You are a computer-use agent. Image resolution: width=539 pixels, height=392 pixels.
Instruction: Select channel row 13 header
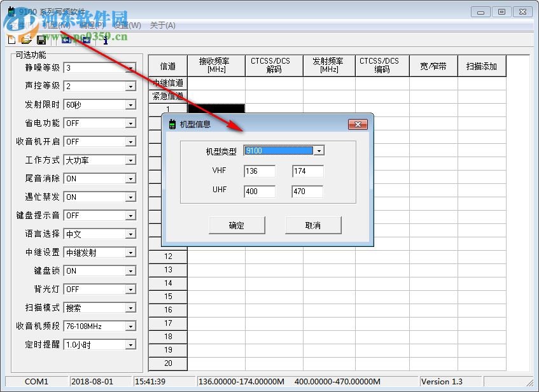168,270
